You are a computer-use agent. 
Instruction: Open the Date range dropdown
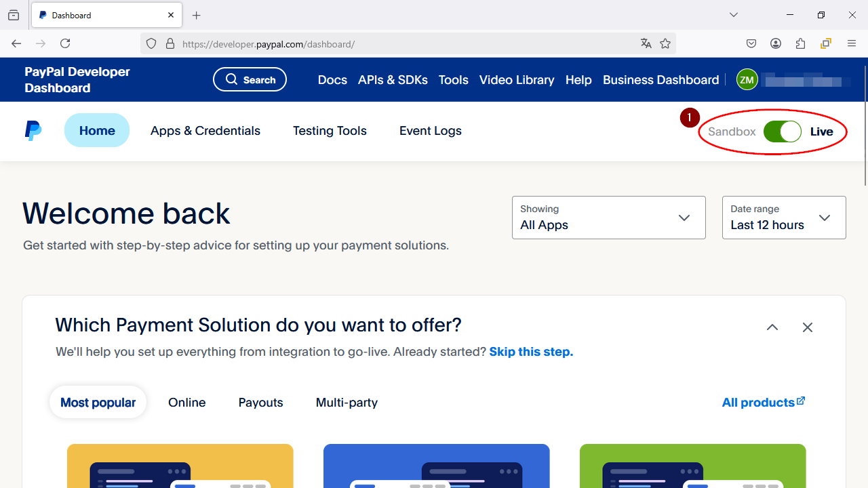[x=784, y=218]
